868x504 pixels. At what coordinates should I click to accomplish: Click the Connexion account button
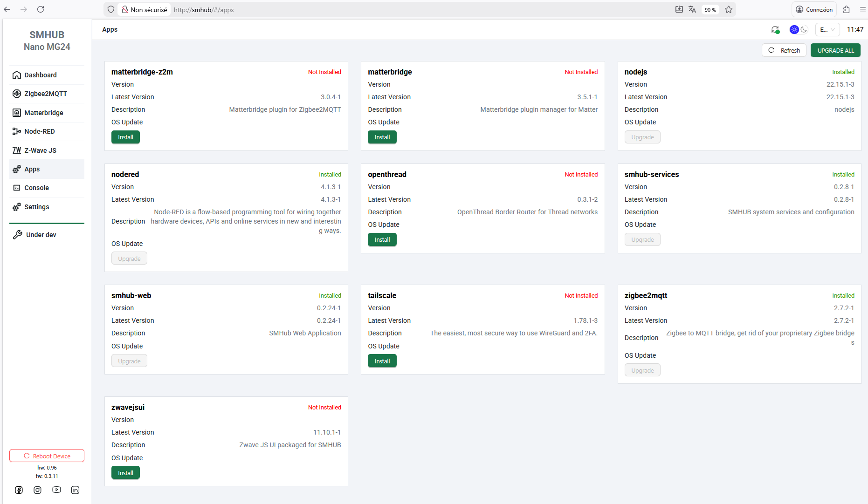point(814,9)
